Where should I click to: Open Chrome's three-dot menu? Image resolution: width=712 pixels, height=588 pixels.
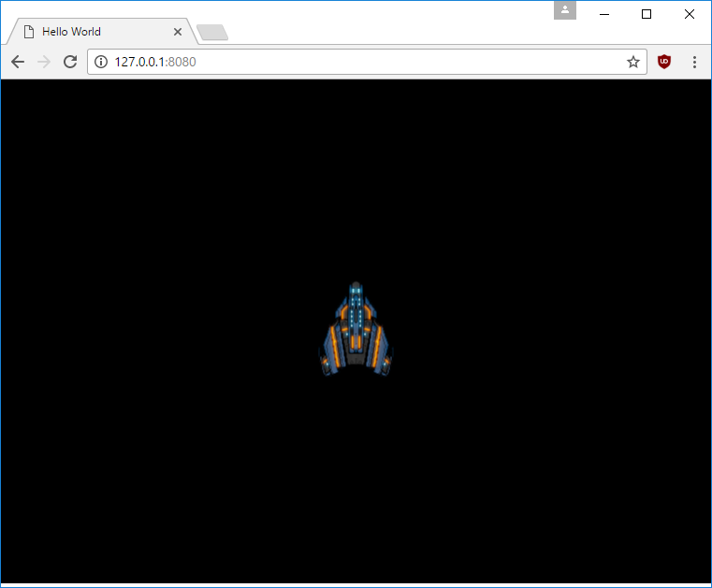694,62
